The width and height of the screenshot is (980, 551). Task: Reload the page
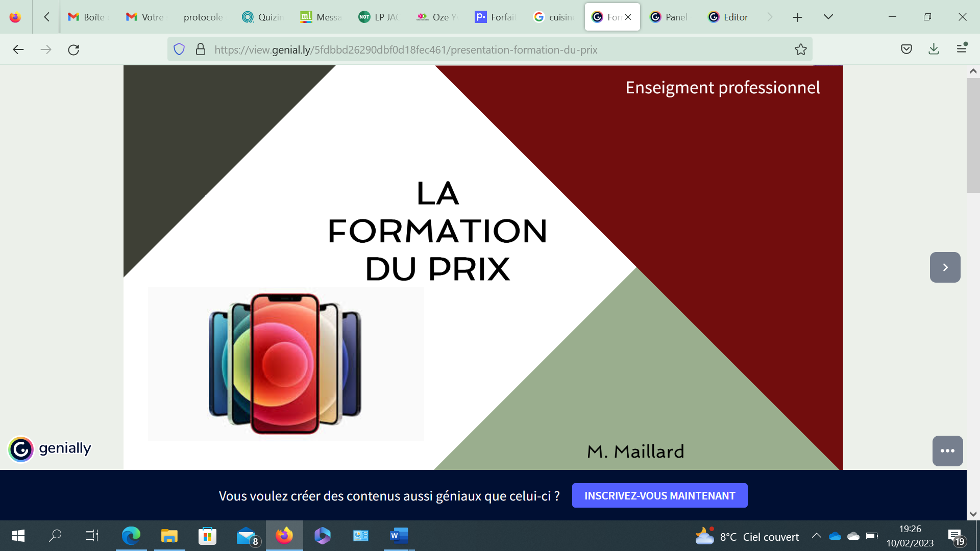[74, 49]
